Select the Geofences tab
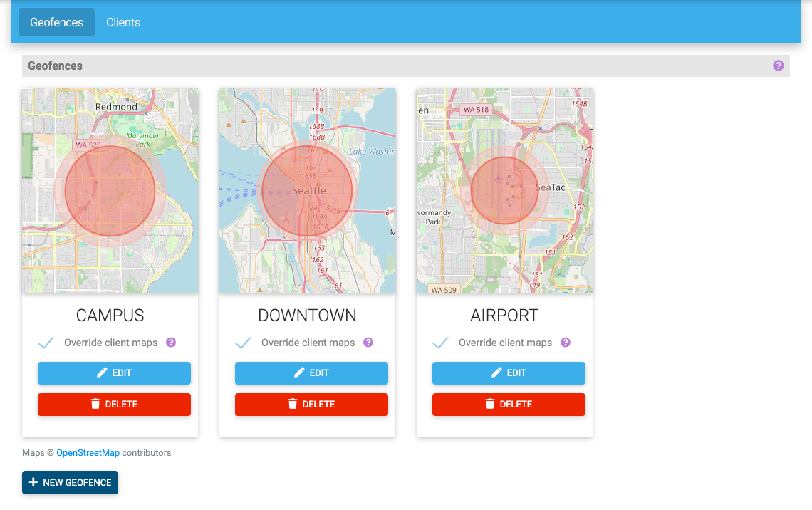812x510 pixels. point(56,22)
